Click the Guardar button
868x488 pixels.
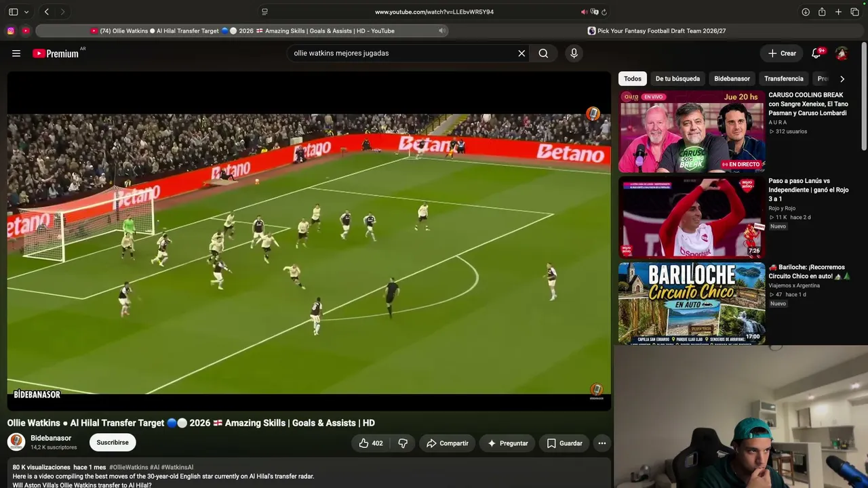click(565, 443)
